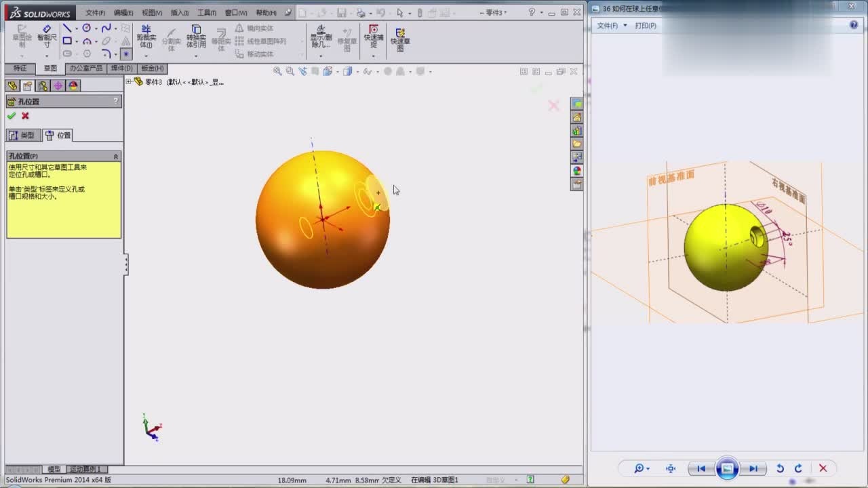This screenshot has height=488, width=868.
Task: Open Appearances task pane tab
Action: [576, 171]
